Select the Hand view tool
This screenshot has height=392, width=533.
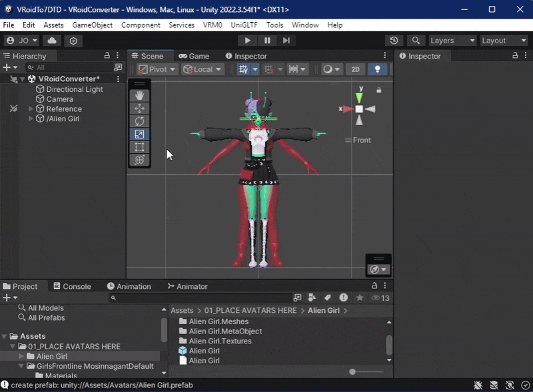[139, 95]
